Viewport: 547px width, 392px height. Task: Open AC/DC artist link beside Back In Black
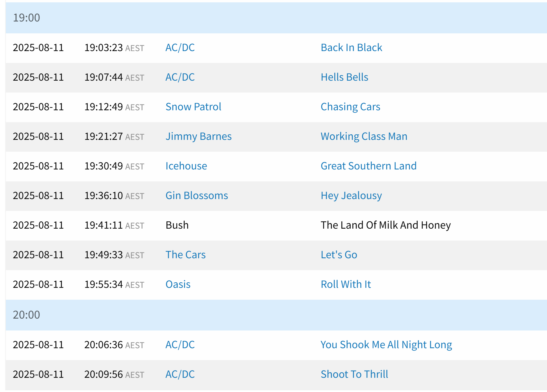pos(180,48)
